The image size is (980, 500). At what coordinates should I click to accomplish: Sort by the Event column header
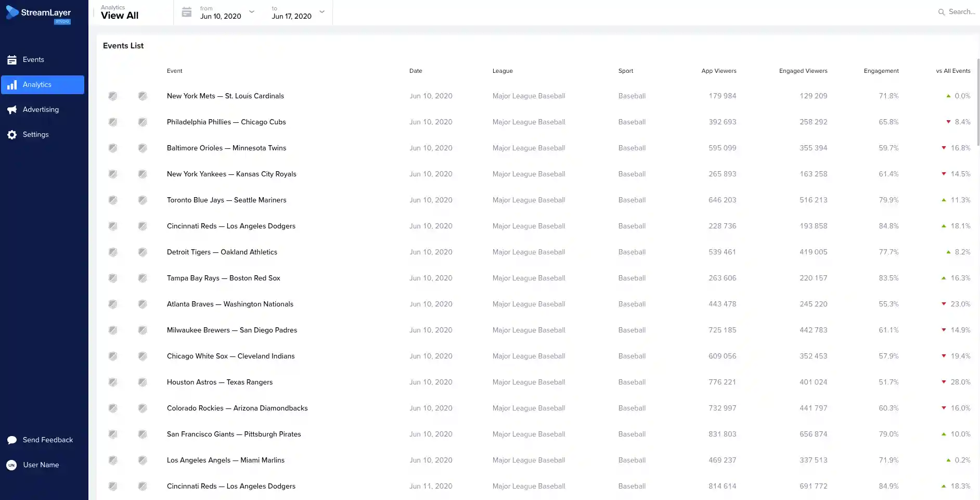coord(175,71)
